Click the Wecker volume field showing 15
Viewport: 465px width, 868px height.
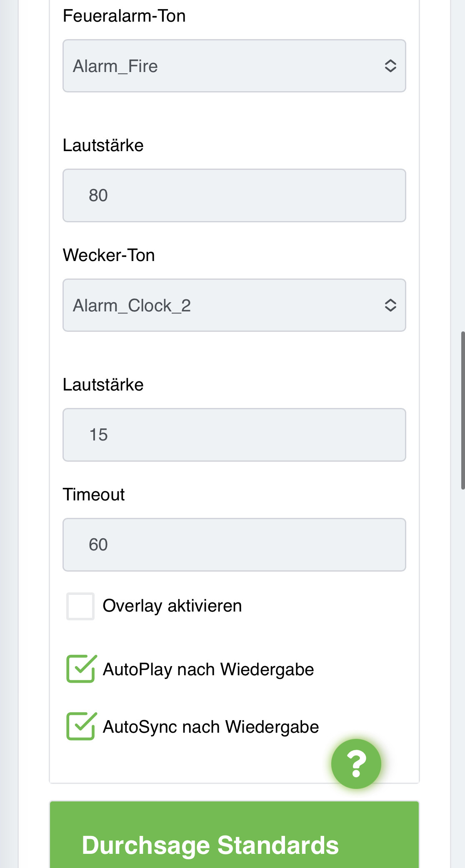tap(234, 435)
